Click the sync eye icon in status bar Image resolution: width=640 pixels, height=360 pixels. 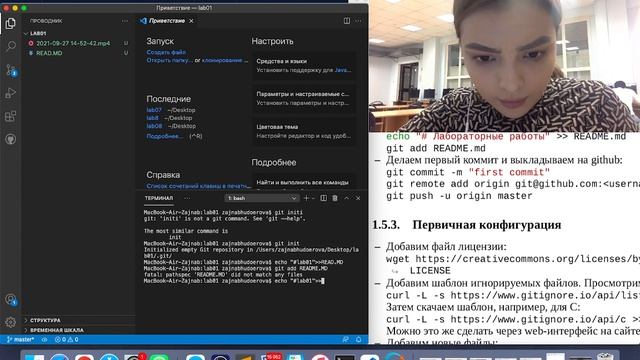(44, 339)
